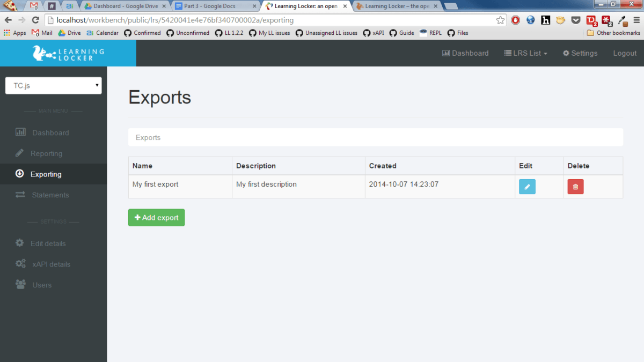Delete the 'My first export' export
Image resolution: width=644 pixels, height=362 pixels.
[x=575, y=186]
